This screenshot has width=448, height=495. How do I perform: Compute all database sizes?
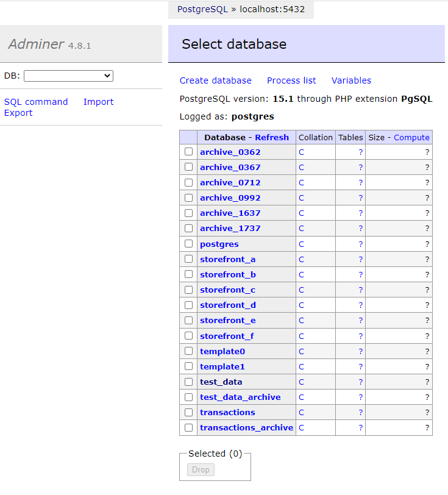(411, 137)
